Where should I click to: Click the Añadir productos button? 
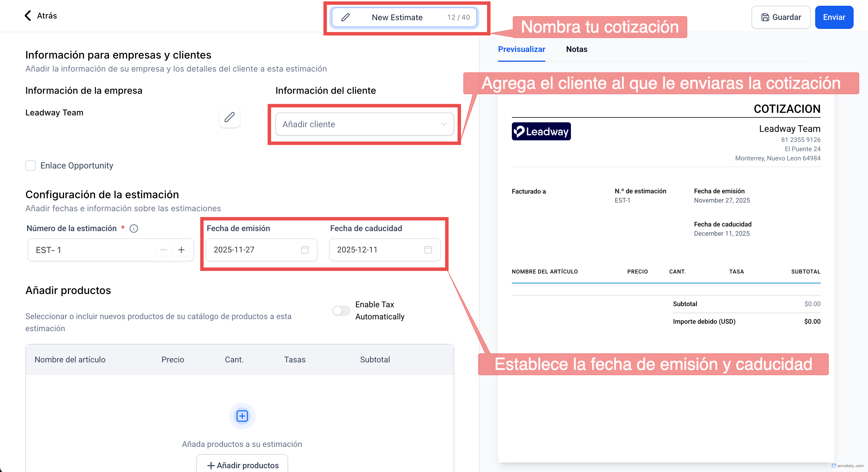point(242,465)
